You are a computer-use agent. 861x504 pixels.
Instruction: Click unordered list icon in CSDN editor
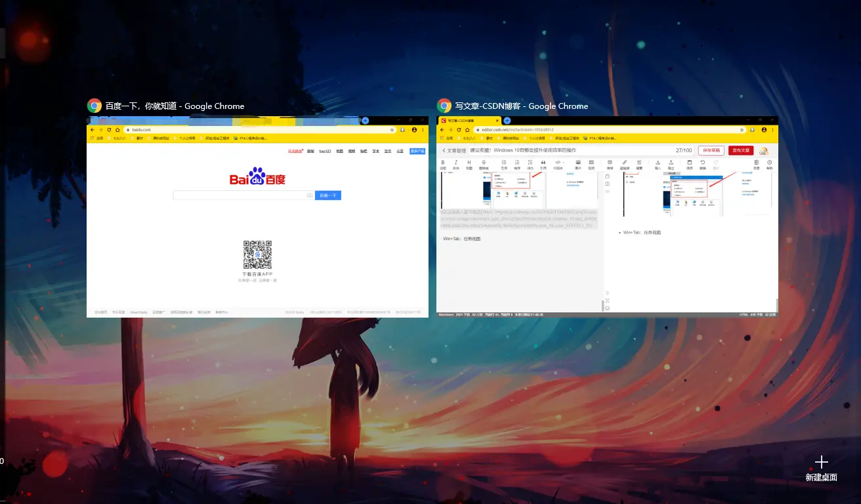point(504,162)
